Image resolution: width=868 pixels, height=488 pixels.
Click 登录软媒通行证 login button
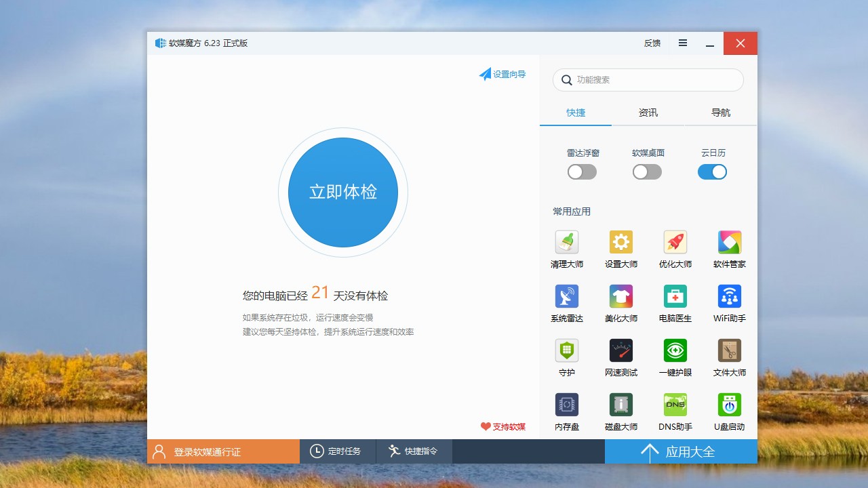point(223,451)
